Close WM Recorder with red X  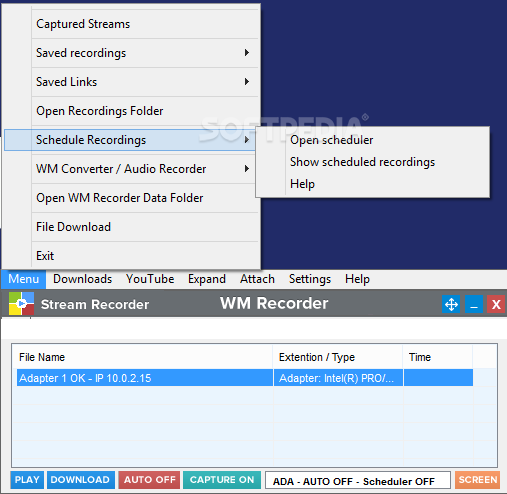pos(496,304)
